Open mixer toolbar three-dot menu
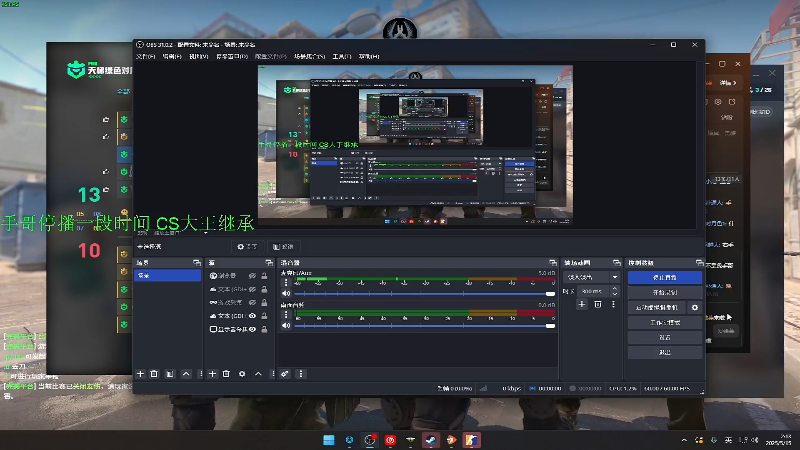Viewport: 800px width, 450px height. point(301,374)
